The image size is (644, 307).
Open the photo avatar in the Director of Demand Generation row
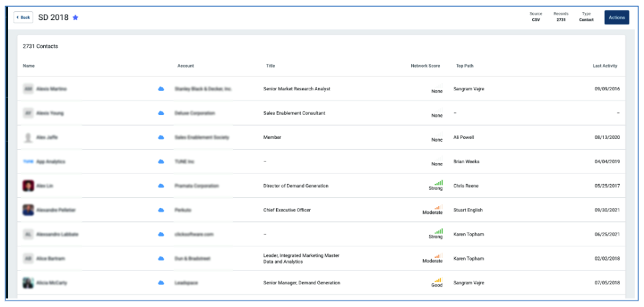click(29, 186)
